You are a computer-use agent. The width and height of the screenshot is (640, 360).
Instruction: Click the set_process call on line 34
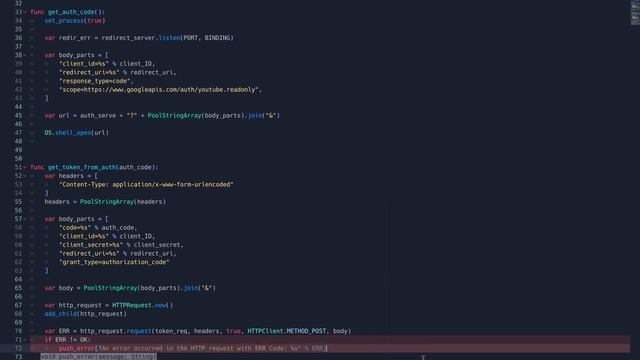point(64,21)
